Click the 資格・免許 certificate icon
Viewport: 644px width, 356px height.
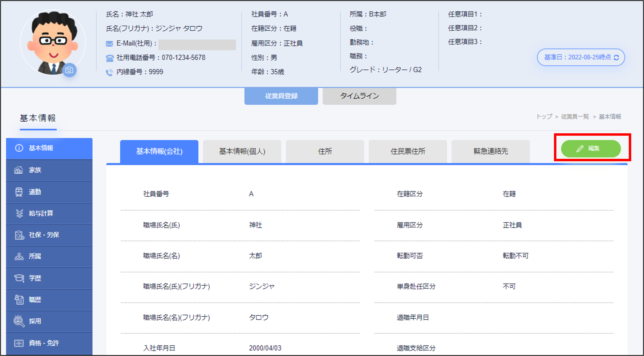coord(19,343)
